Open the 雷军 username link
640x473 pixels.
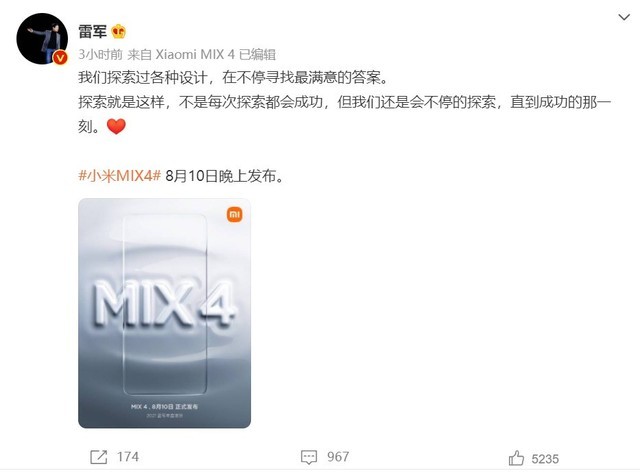tap(93, 31)
